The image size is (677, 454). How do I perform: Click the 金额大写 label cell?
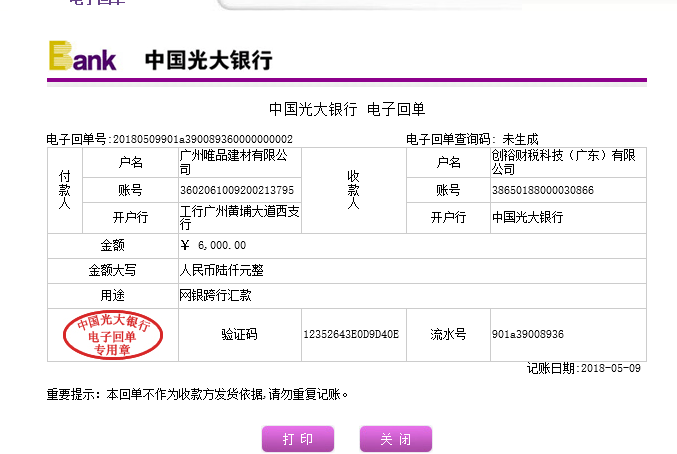[113, 271]
